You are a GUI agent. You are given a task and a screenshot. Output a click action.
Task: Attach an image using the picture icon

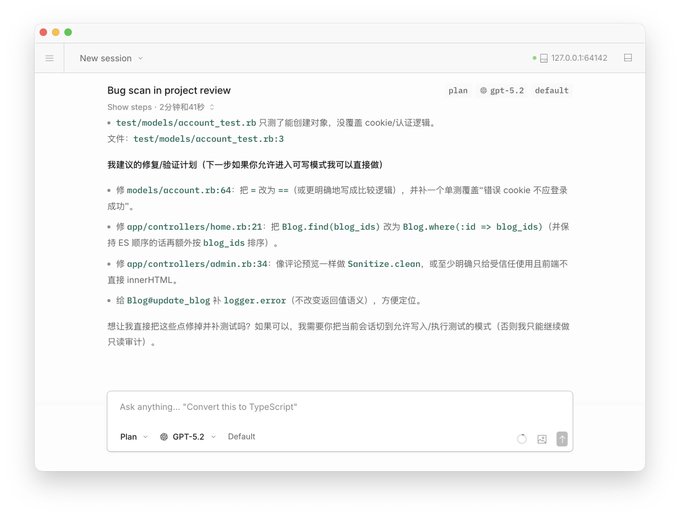542,439
